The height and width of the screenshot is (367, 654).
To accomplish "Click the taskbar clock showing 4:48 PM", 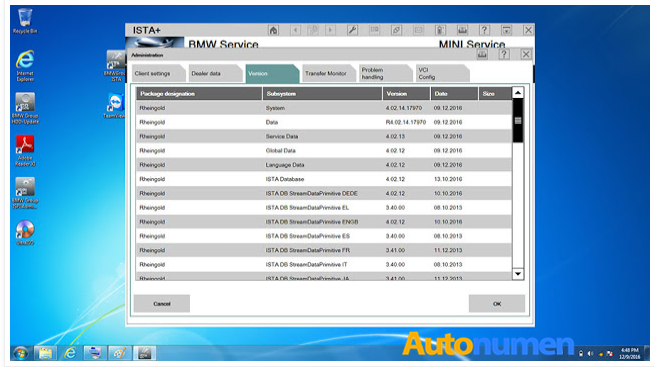I will [x=629, y=353].
